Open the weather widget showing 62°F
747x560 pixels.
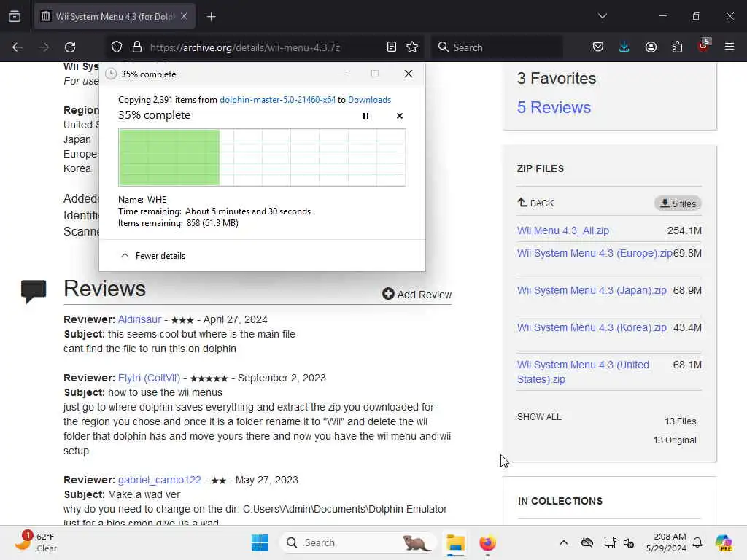[37, 542]
